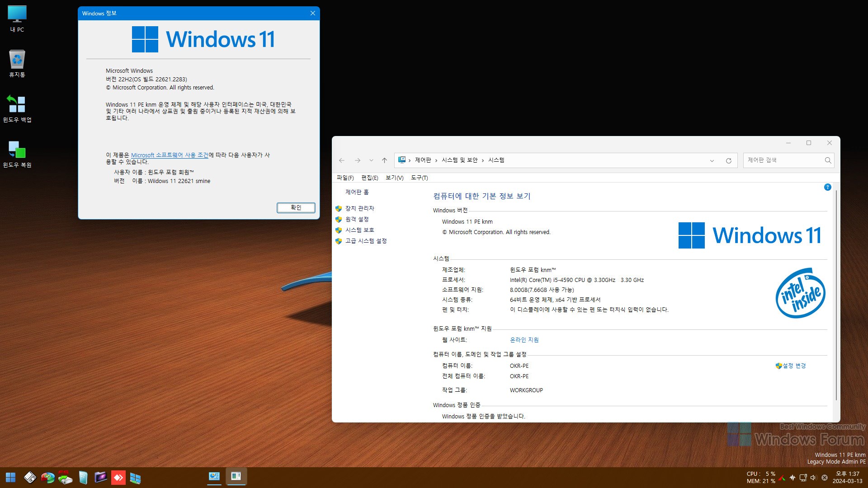Open the 도구(T) menu

419,178
